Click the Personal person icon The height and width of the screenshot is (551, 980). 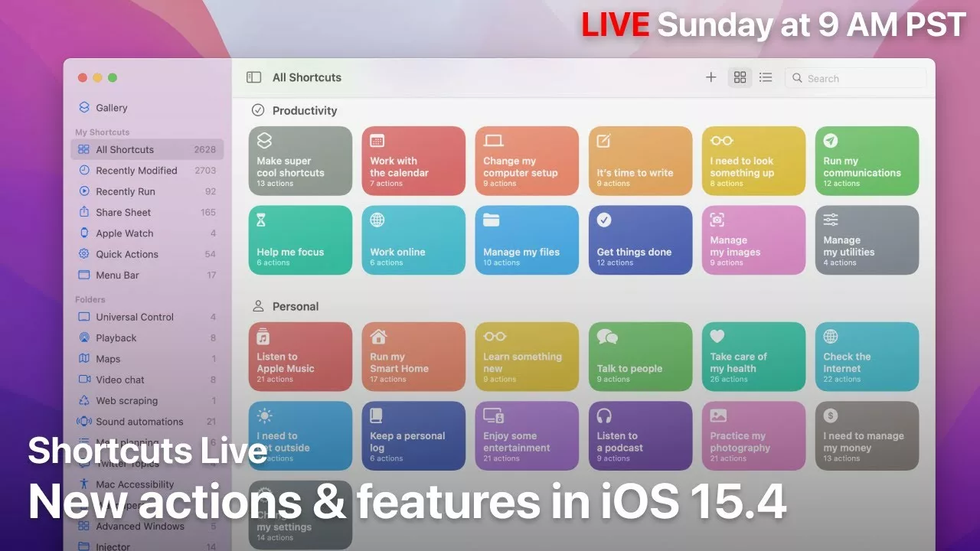[x=258, y=306]
